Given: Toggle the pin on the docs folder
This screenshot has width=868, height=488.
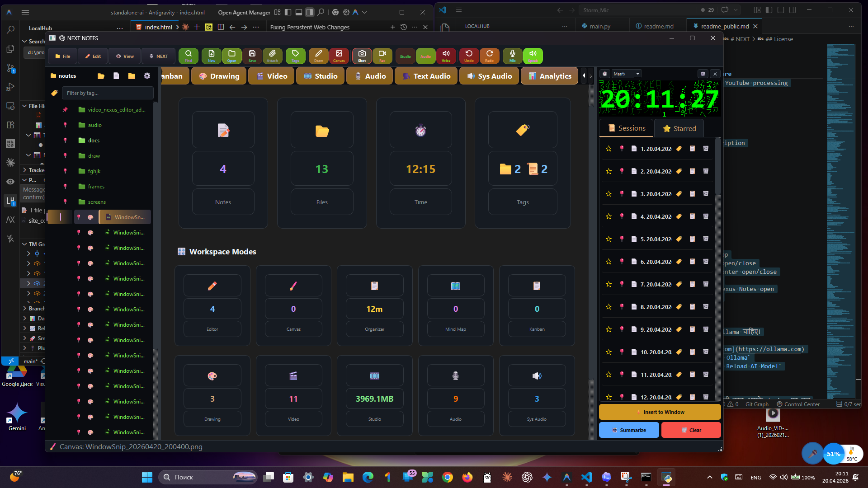Looking at the screenshot, I should pyautogui.click(x=65, y=141).
